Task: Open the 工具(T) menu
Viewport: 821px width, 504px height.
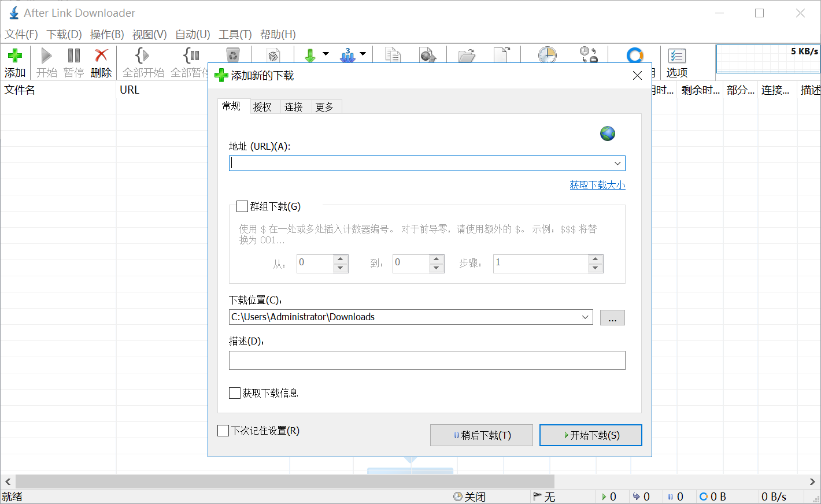Action: coord(235,35)
